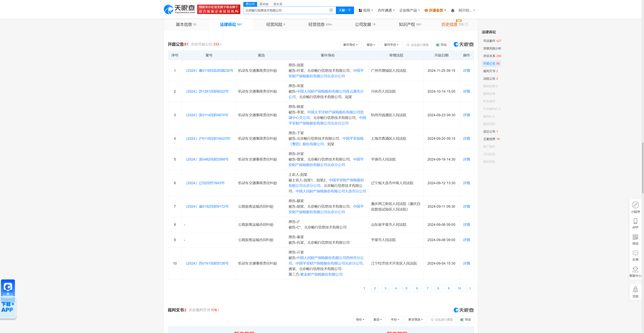Switch to 基本信息 tab
This screenshot has height=333, width=644.
pyautogui.click(x=186, y=24)
